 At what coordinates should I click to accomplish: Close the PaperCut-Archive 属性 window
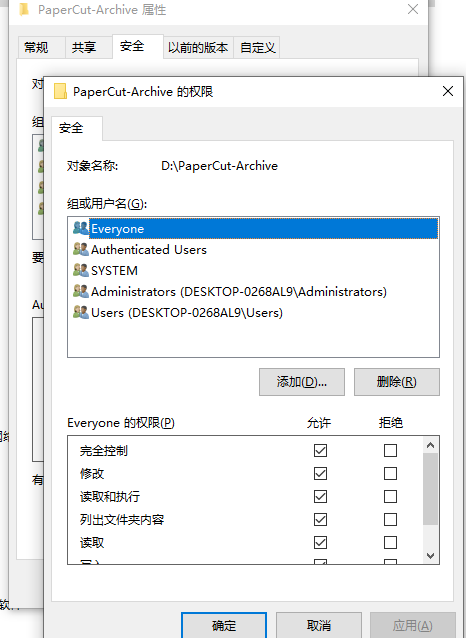413,9
